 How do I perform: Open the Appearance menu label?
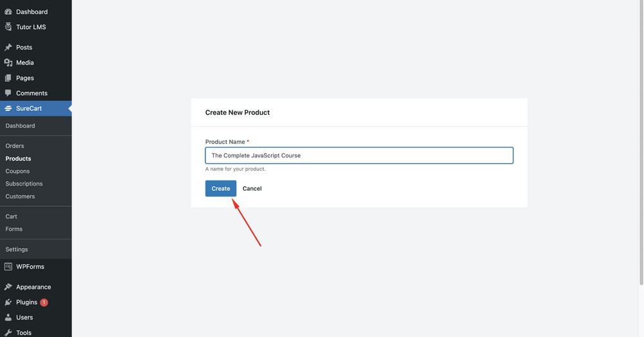click(x=33, y=287)
